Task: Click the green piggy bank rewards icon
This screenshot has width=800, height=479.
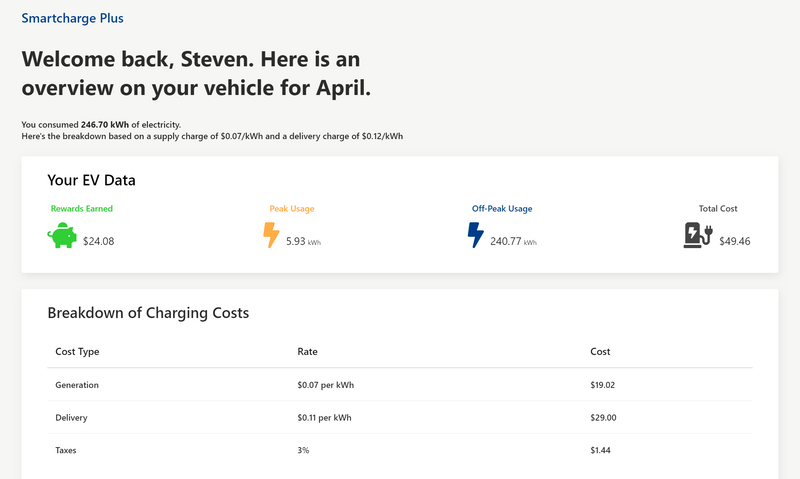Action: [x=62, y=235]
